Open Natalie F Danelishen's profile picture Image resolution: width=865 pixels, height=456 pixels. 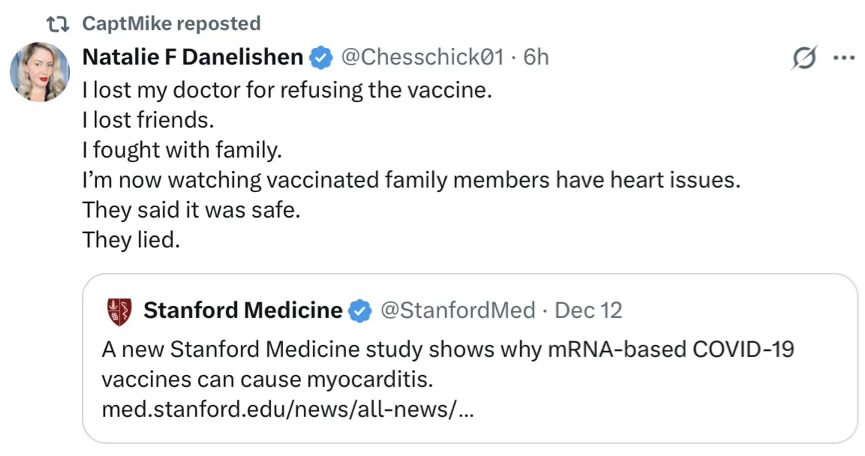40,72
